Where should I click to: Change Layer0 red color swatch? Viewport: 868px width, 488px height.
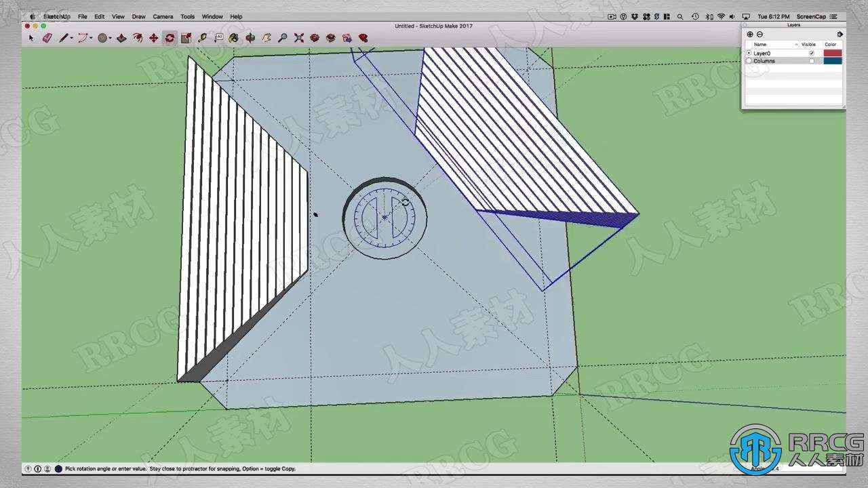click(833, 53)
